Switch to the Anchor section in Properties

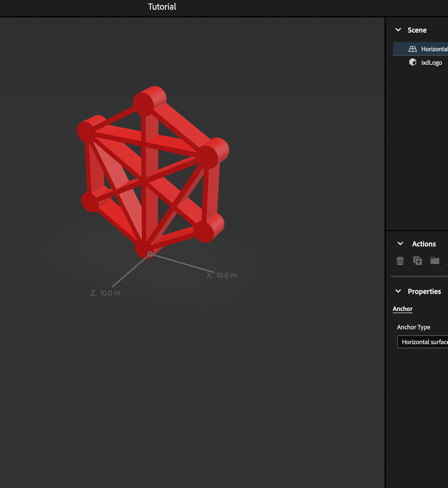click(402, 309)
